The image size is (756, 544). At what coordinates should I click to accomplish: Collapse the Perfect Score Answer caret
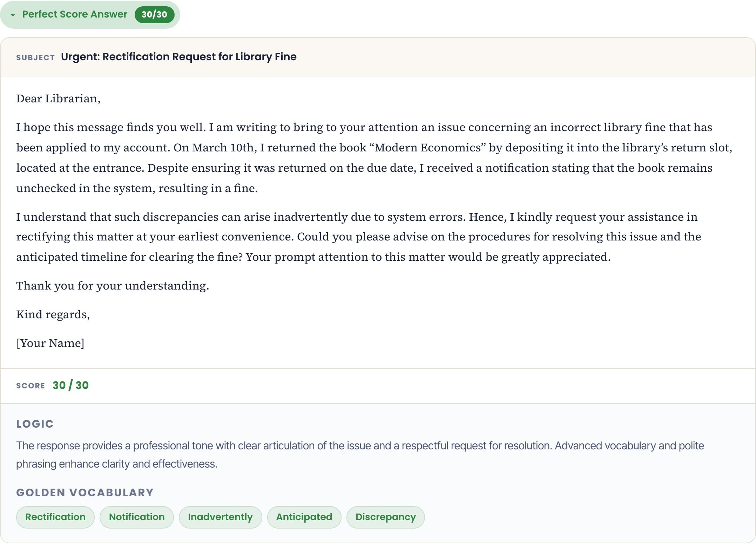[13, 15]
